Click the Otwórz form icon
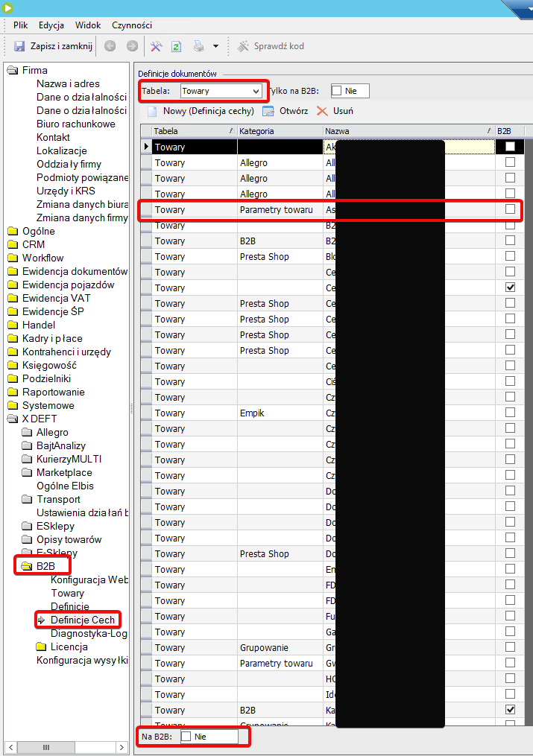The height and width of the screenshot is (756, 533). (x=268, y=111)
